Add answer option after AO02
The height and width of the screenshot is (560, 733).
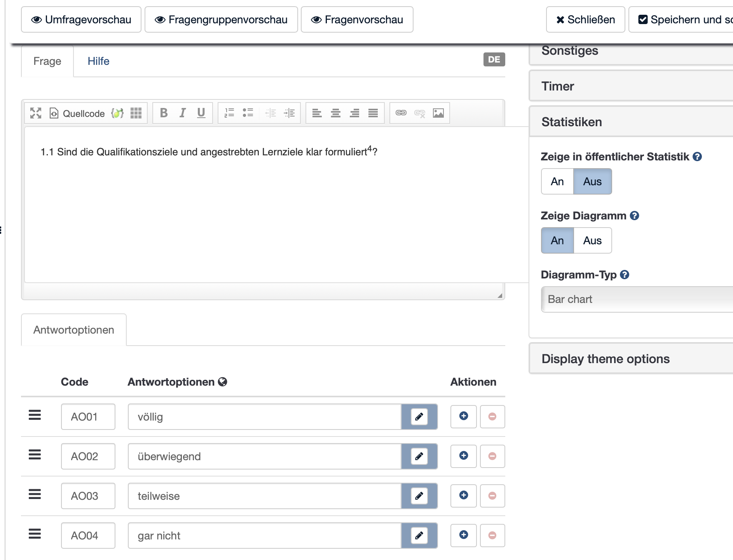[x=463, y=456]
